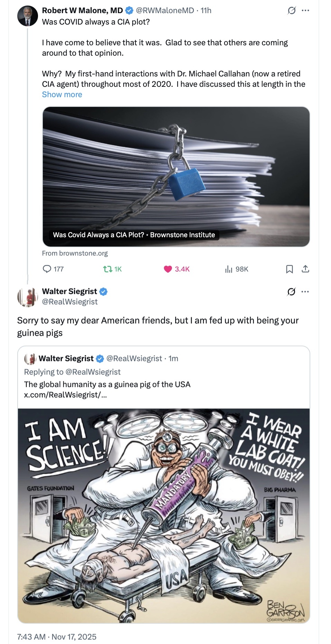
Task: Open the Ben Garrison cartoon image
Action: tap(164, 515)
